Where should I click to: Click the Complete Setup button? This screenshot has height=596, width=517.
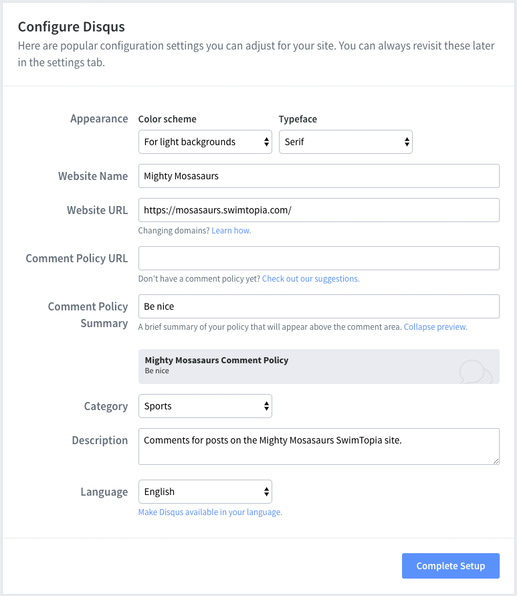tap(450, 566)
